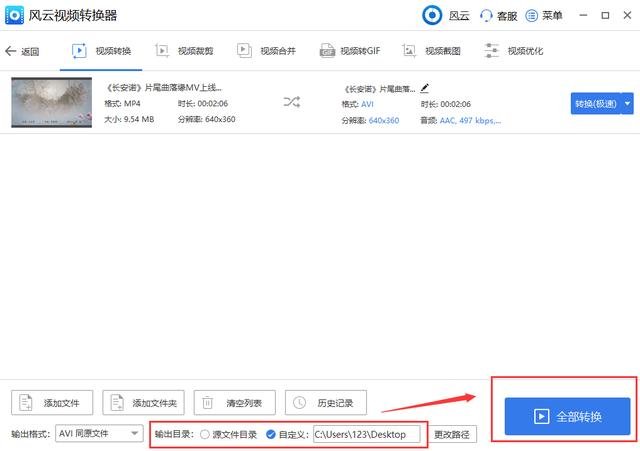Select the 源文件目录 radio button
Screen dimensions: 640x451
pos(205,435)
